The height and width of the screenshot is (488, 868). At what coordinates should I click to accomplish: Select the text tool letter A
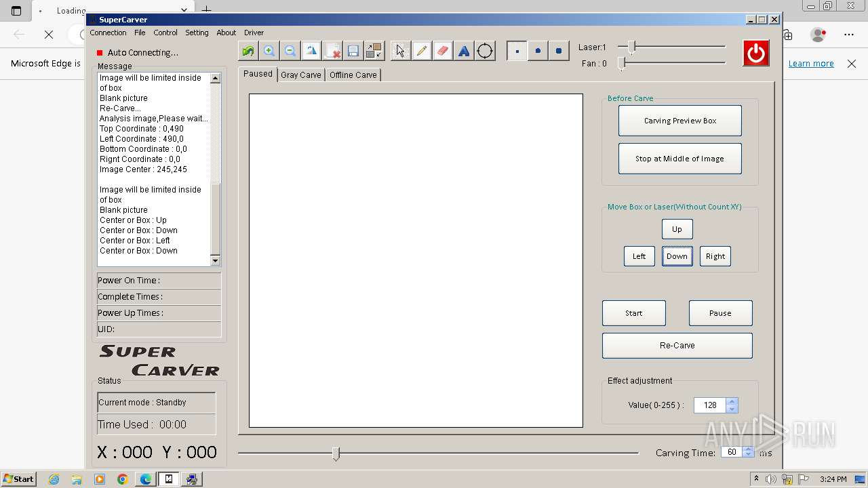click(463, 51)
